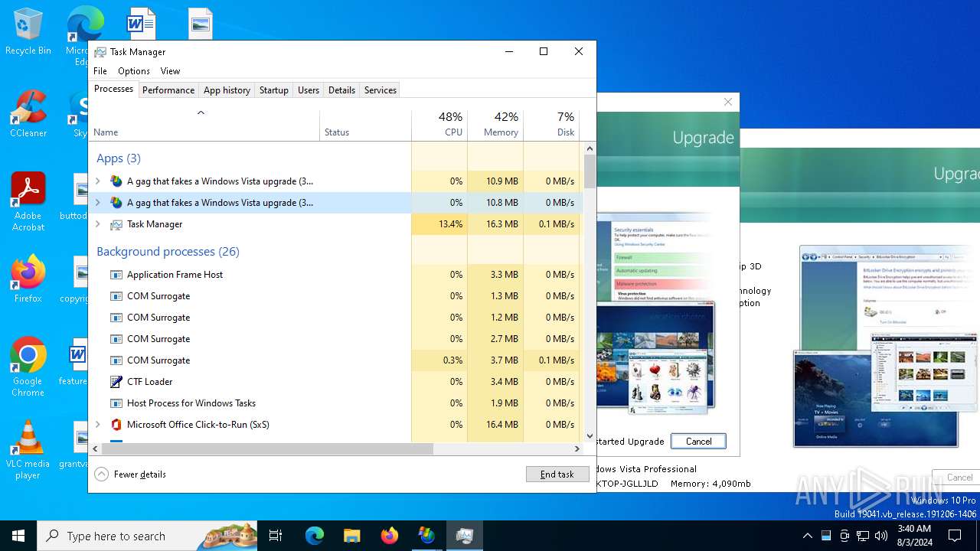This screenshot has width=980, height=551.
Task: Open Firefox from the taskbar
Action: tap(389, 536)
